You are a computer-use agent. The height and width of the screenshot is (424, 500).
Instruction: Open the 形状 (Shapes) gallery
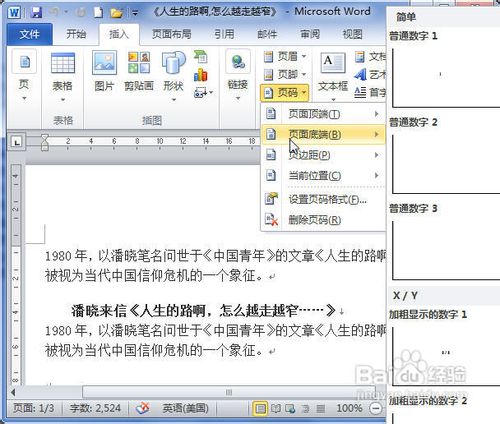173,77
